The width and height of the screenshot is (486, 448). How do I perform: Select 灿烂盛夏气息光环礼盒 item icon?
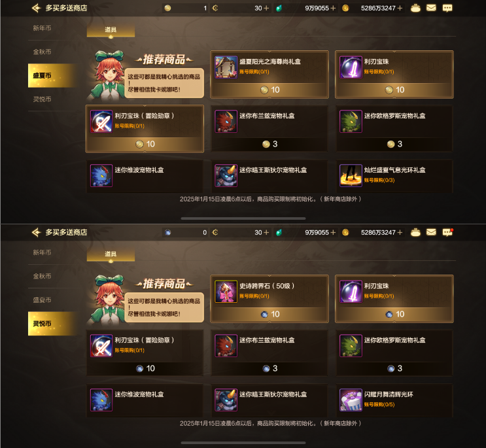[x=351, y=176]
